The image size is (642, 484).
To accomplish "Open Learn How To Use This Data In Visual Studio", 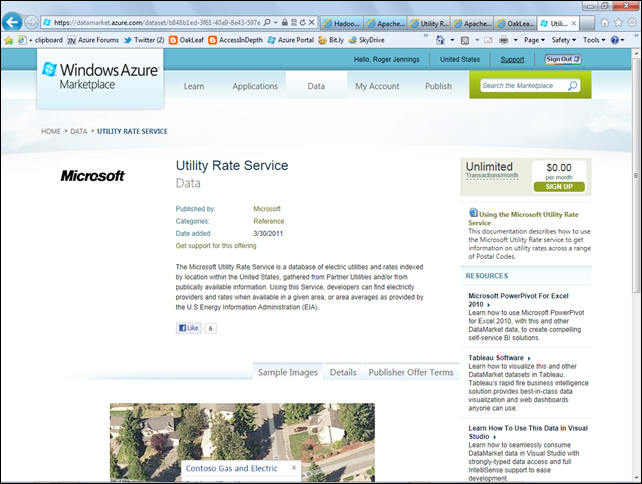I will 528,432.
